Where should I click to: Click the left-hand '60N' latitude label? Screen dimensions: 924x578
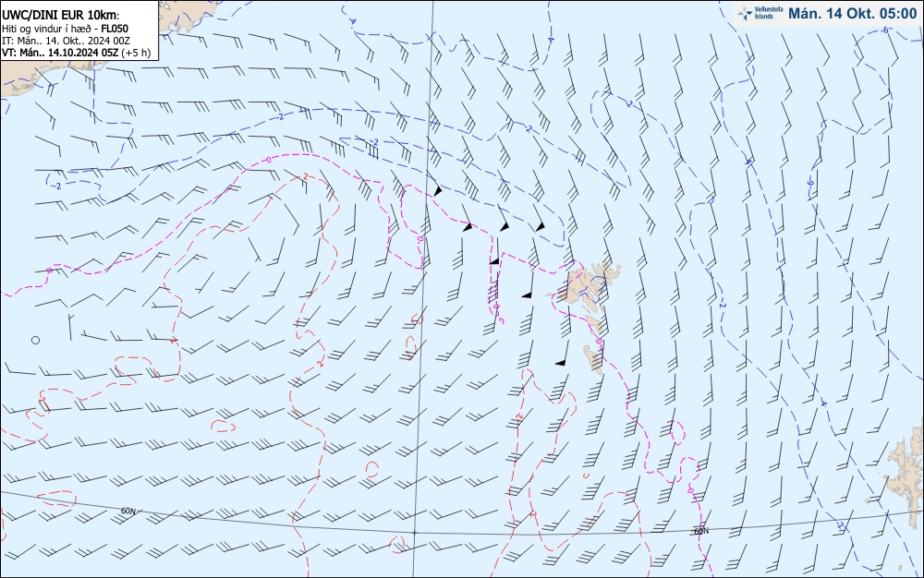coord(128,511)
